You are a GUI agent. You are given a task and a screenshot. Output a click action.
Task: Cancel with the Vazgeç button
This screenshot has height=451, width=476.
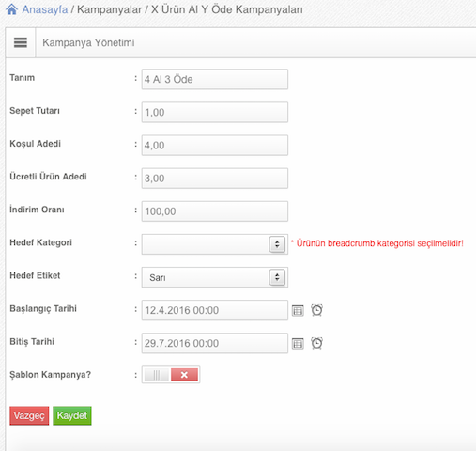(x=29, y=415)
